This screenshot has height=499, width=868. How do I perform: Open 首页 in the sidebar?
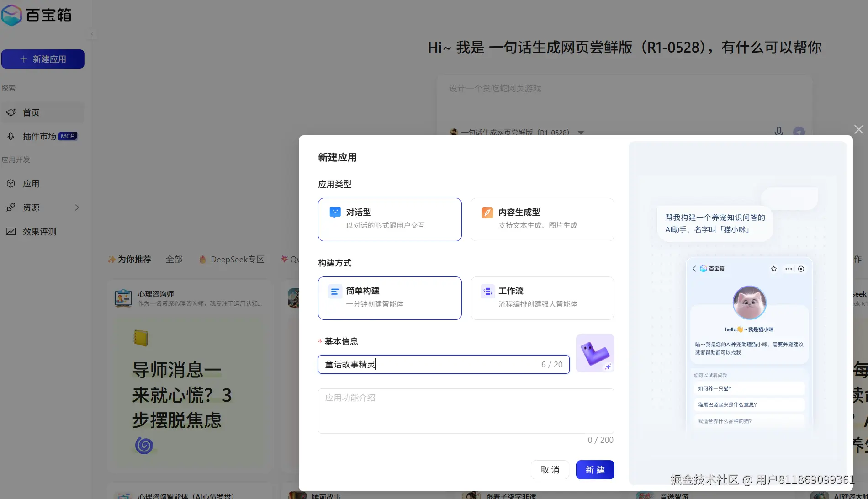click(x=43, y=112)
